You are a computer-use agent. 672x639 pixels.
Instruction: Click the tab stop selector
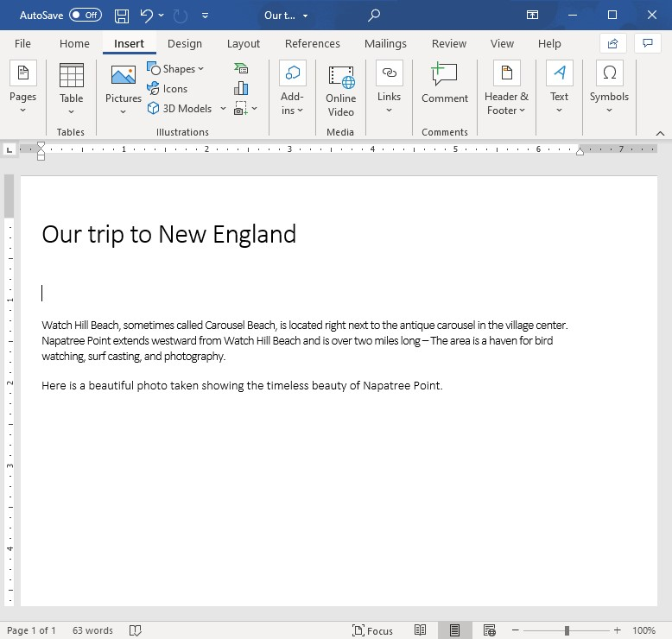click(x=9, y=150)
